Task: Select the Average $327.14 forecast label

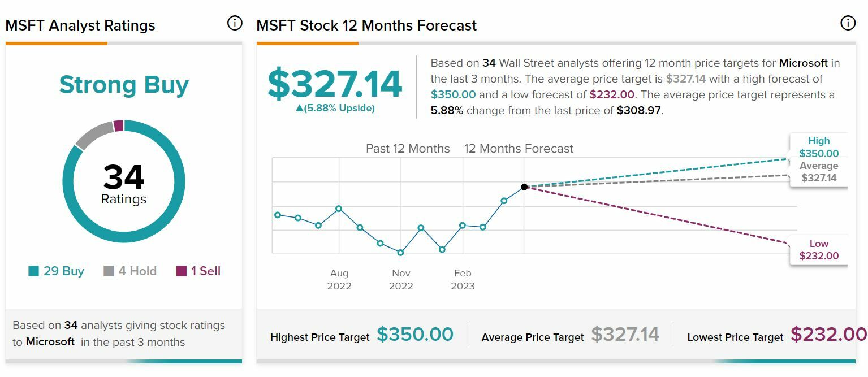Action: (x=818, y=172)
